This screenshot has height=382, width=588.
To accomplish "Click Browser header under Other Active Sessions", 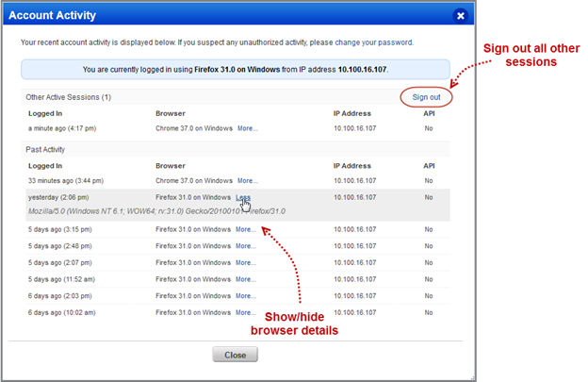I will (x=171, y=113).
